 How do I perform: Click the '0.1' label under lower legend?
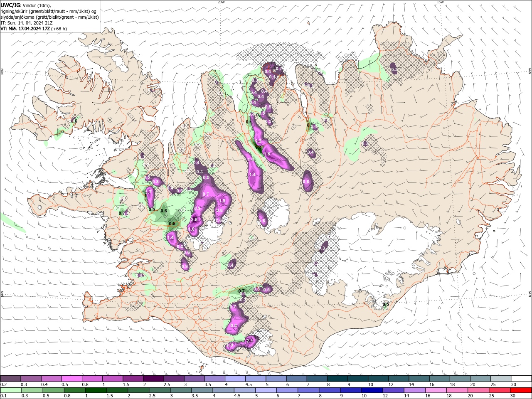pos(3,396)
